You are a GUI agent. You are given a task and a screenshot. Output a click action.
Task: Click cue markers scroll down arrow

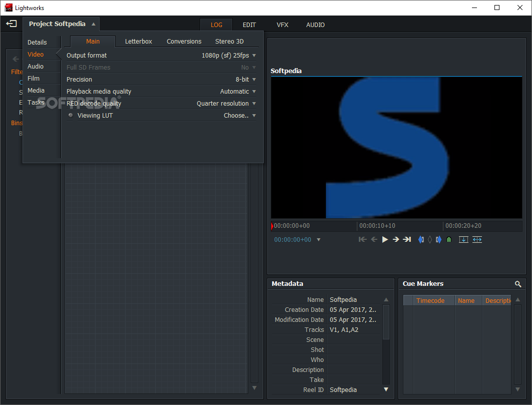[x=517, y=389]
